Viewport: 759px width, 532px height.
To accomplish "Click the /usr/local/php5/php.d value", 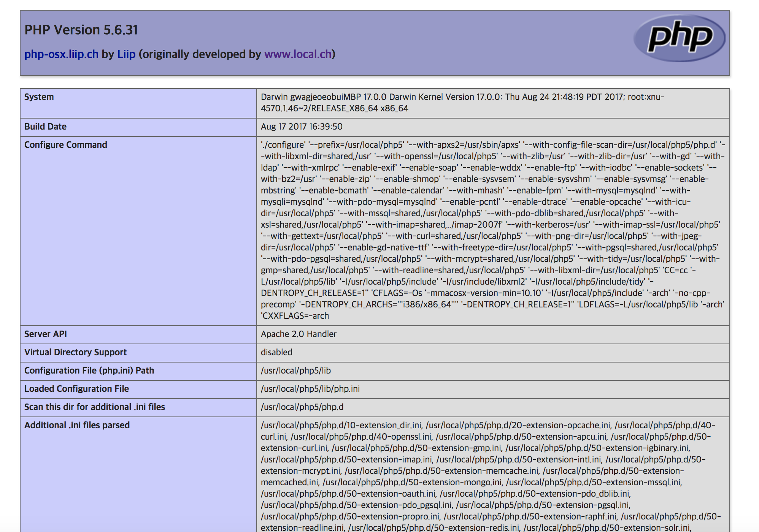I will [302, 407].
